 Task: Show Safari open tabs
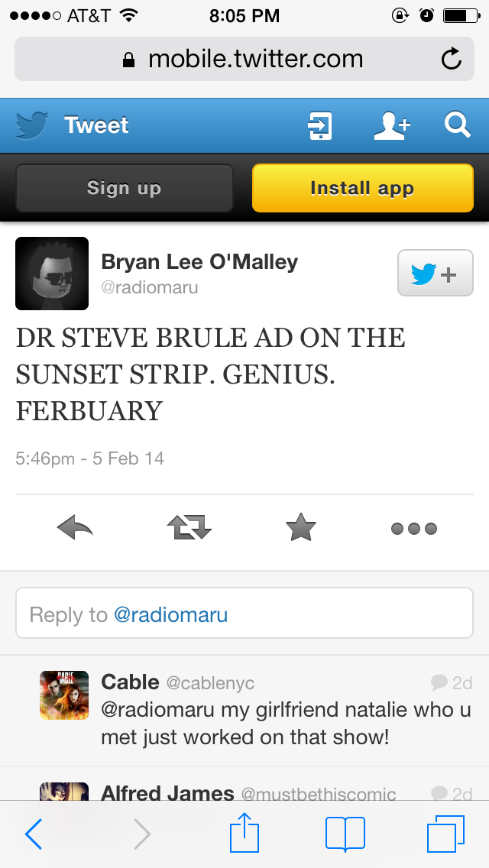(445, 834)
